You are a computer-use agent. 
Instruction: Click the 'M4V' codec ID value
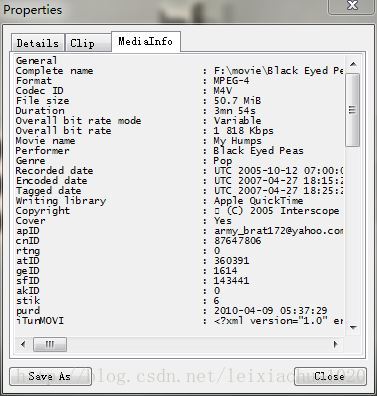click(223, 91)
